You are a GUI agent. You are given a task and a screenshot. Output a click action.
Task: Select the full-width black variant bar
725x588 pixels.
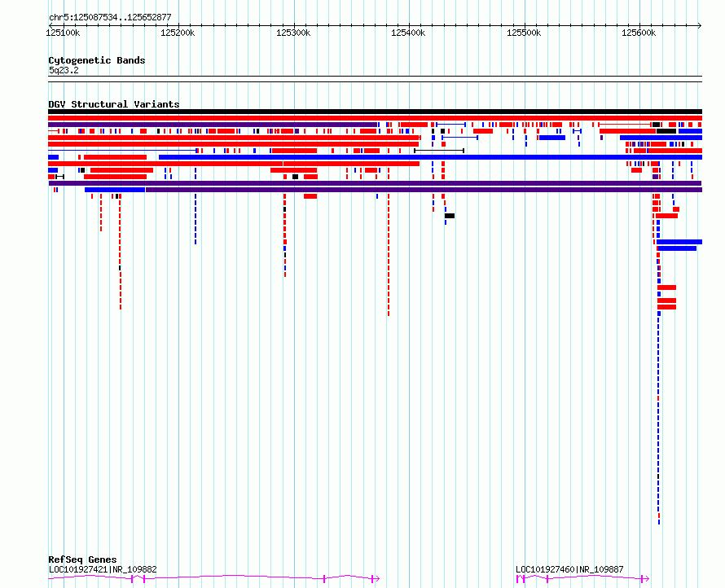point(375,112)
